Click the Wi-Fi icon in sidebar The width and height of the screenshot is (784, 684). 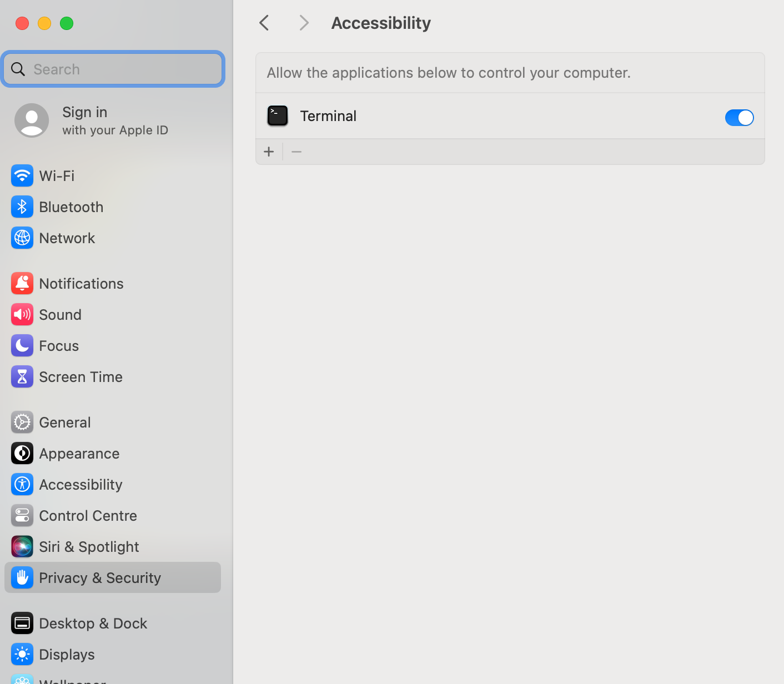(22, 176)
